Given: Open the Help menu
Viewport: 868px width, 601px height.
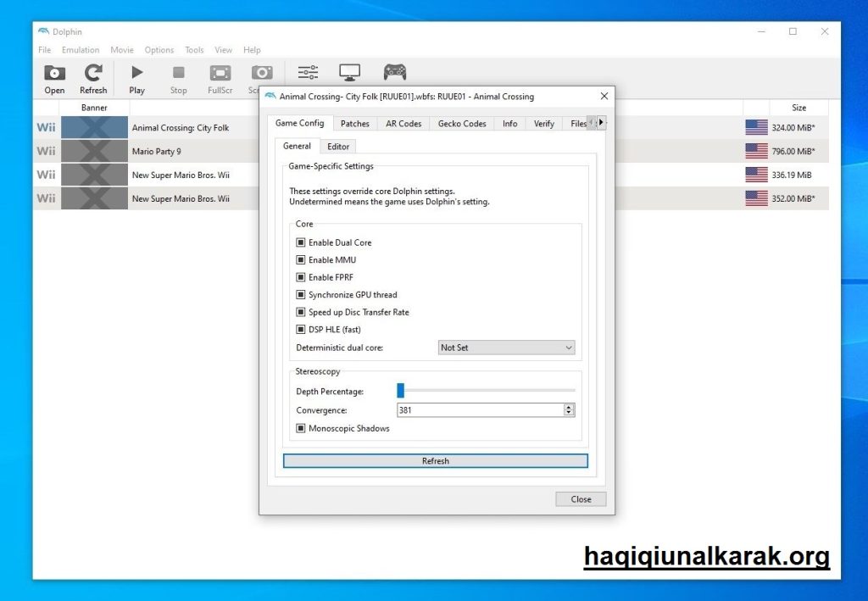Looking at the screenshot, I should [x=252, y=50].
